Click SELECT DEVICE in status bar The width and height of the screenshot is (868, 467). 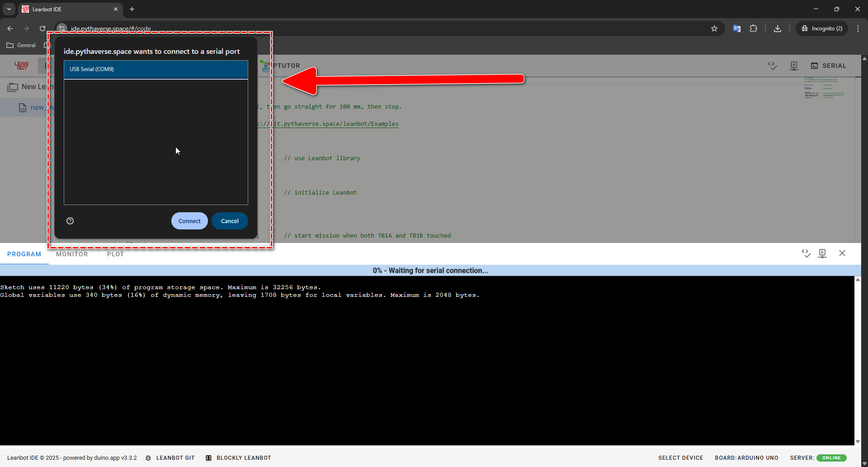pyautogui.click(x=680, y=458)
